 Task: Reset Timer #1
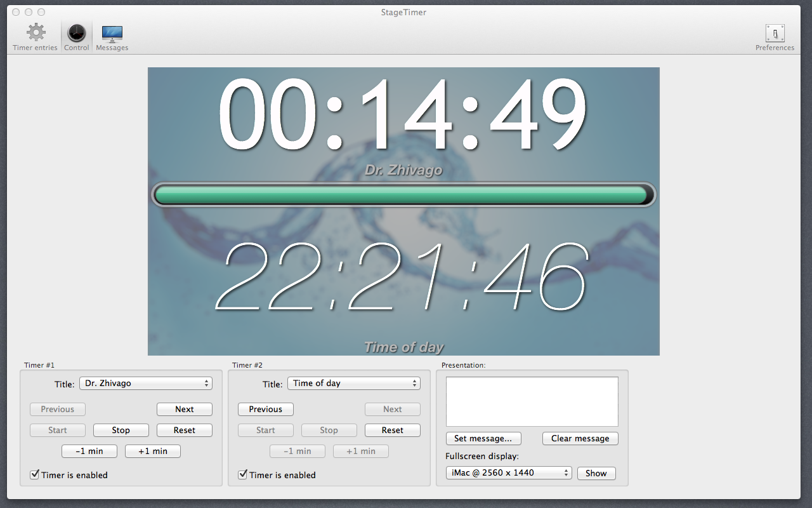pos(185,431)
